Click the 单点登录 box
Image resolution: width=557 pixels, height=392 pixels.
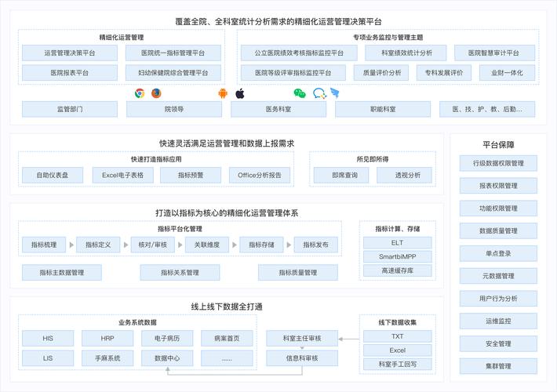point(498,253)
